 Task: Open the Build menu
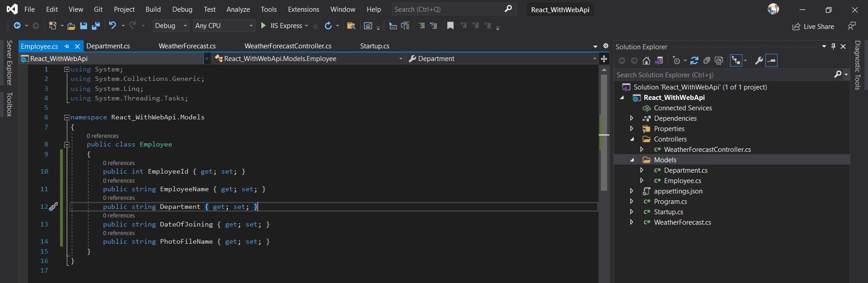[x=153, y=9]
